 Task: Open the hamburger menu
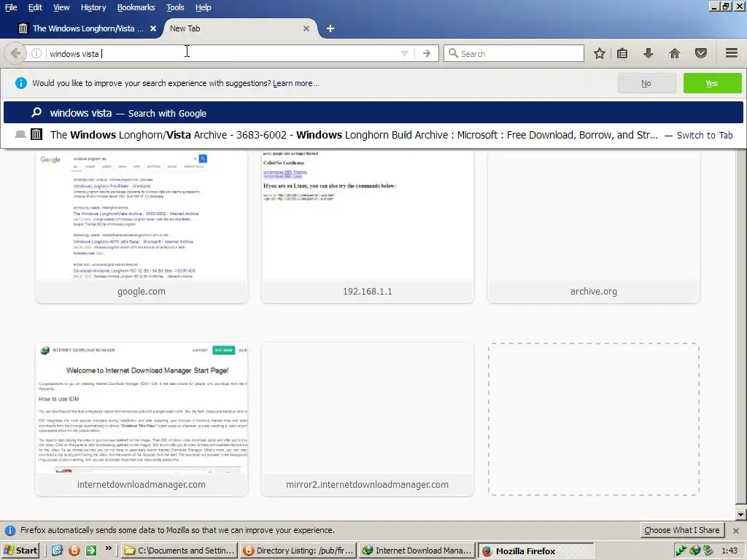click(732, 52)
